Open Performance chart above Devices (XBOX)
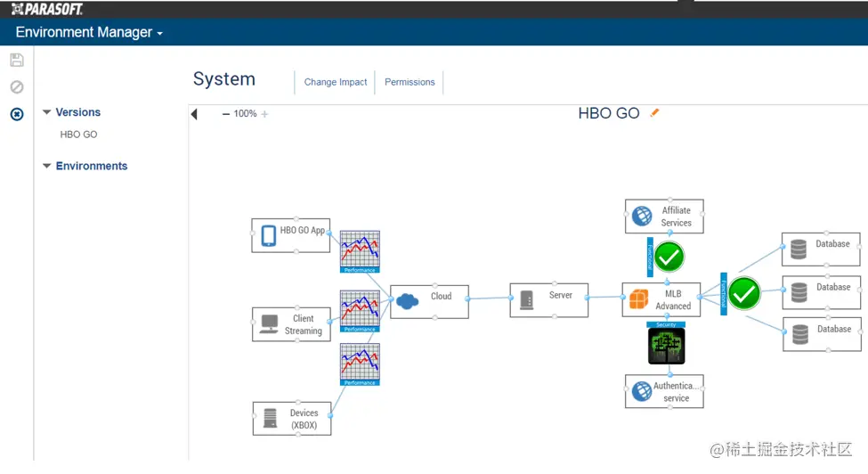The height and width of the screenshot is (474, 868). pos(360,364)
